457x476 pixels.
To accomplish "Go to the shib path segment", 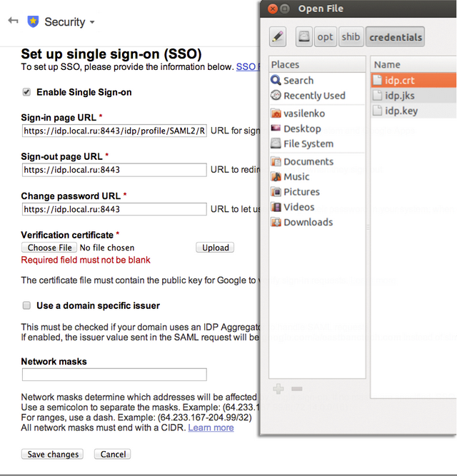I will coord(351,36).
